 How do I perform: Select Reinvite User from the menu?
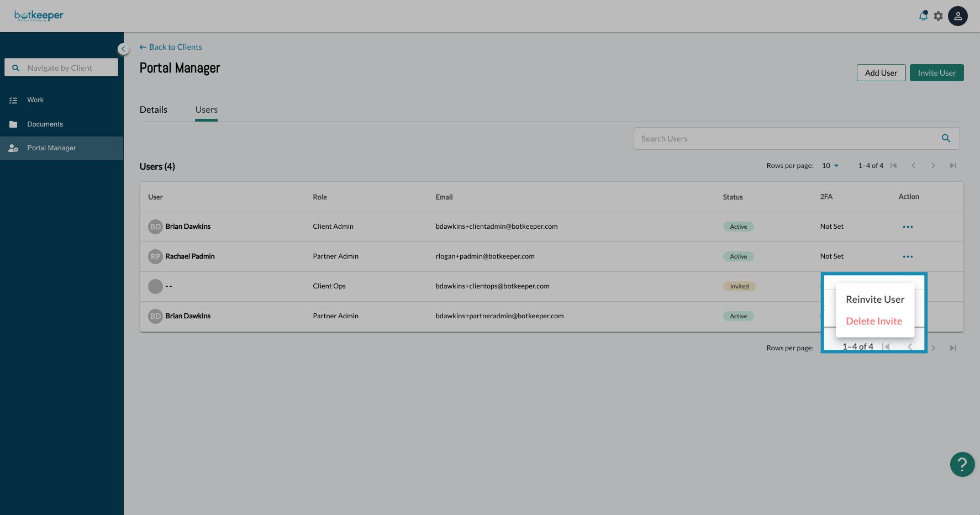pyautogui.click(x=874, y=299)
